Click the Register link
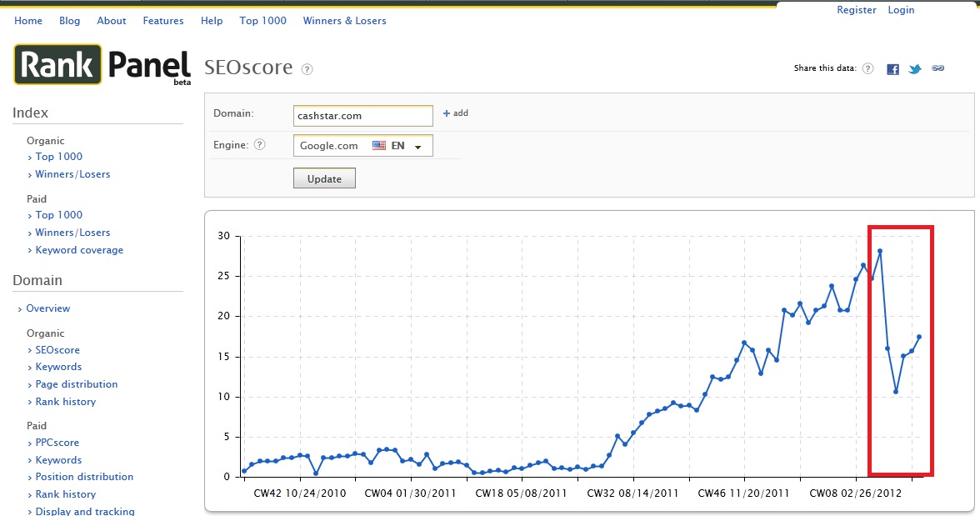 point(856,10)
